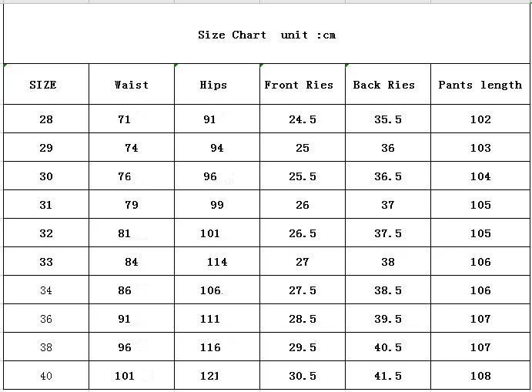Image resolution: width=532 pixels, height=392 pixels.
Task: Click the pants length 102 cell
Action: [x=480, y=119]
